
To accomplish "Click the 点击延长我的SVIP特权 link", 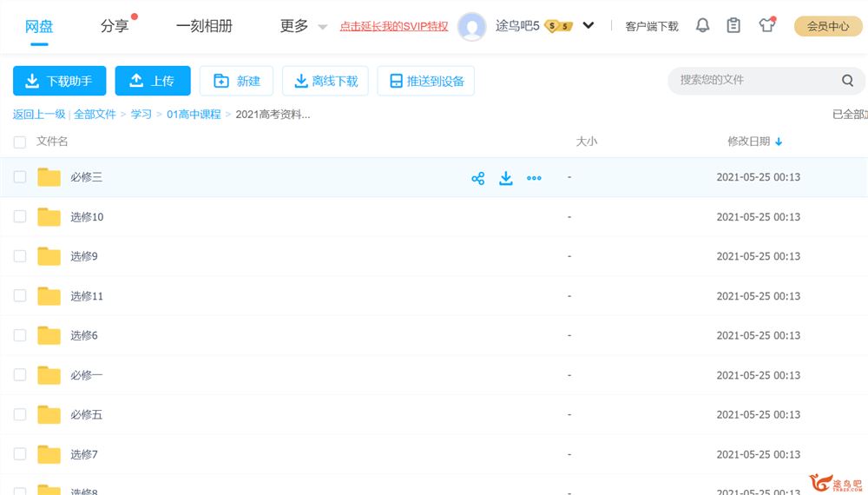I will tap(394, 26).
